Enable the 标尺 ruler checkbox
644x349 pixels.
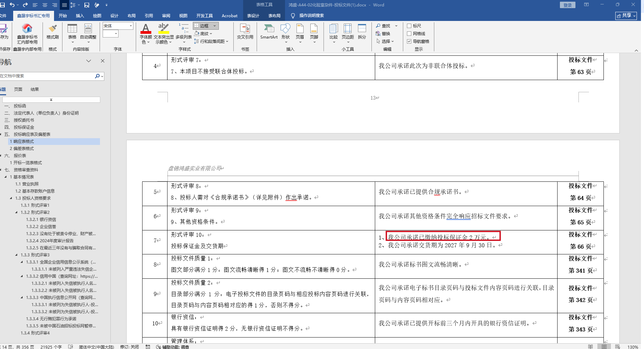pyautogui.click(x=409, y=26)
